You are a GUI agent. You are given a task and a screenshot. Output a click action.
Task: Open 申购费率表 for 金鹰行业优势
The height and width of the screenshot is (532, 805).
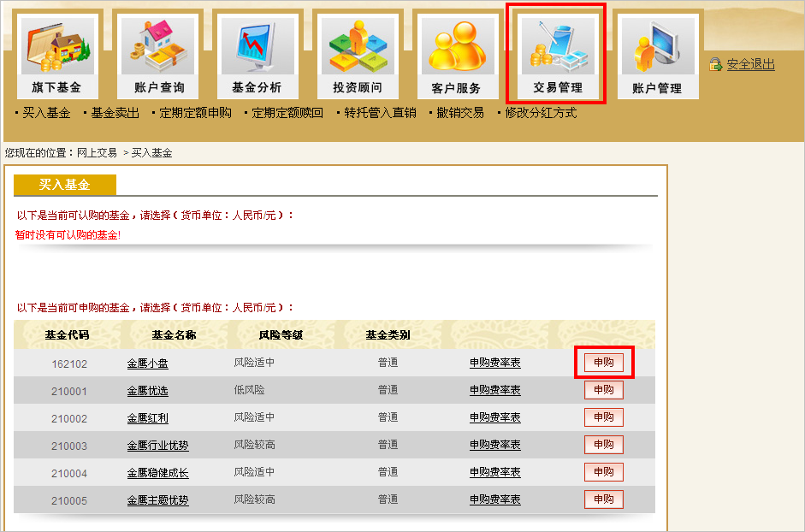tap(494, 446)
